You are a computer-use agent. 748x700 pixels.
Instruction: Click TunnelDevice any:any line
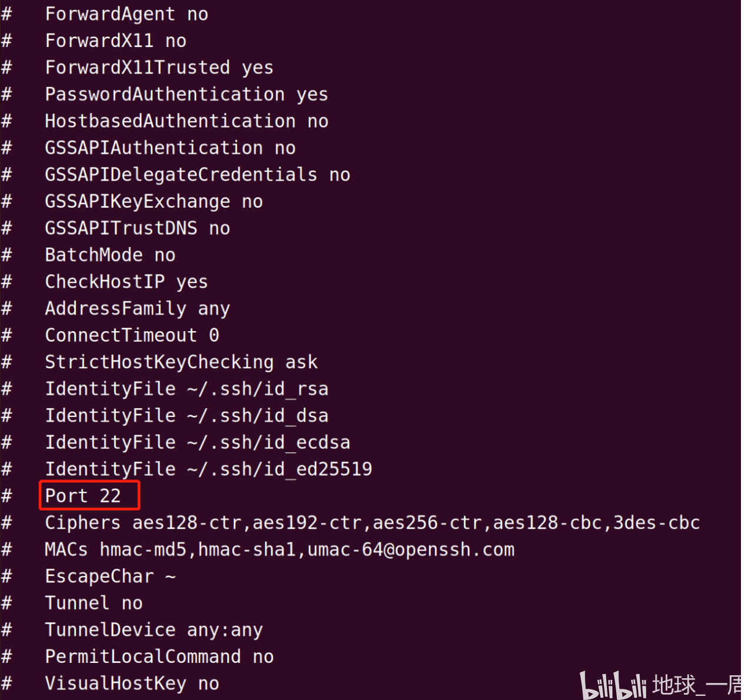[x=154, y=630]
